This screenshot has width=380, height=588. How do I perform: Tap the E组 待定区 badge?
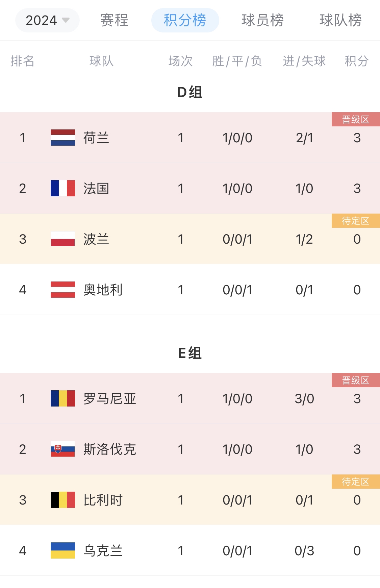(356, 482)
